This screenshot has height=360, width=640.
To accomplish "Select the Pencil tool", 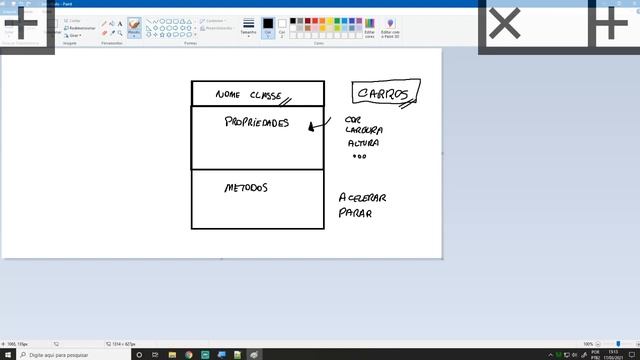I will [104, 24].
